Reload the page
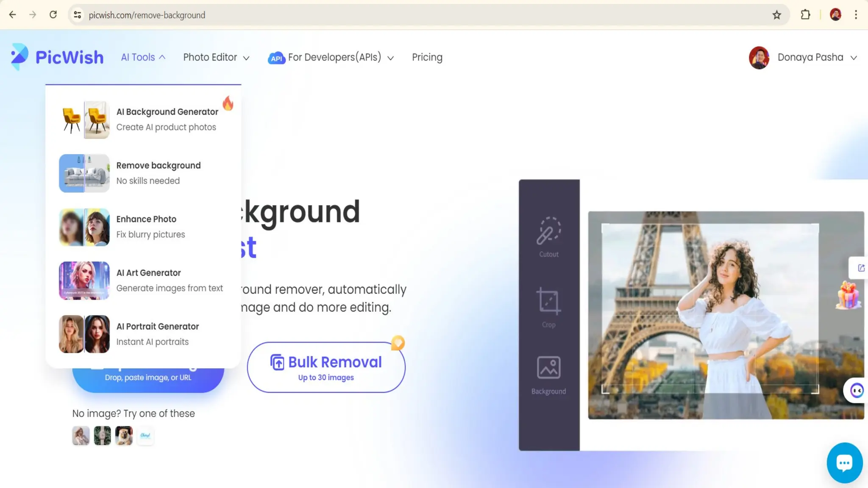The width and height of the screenshot is (868, 488). (x=53, y=15)
